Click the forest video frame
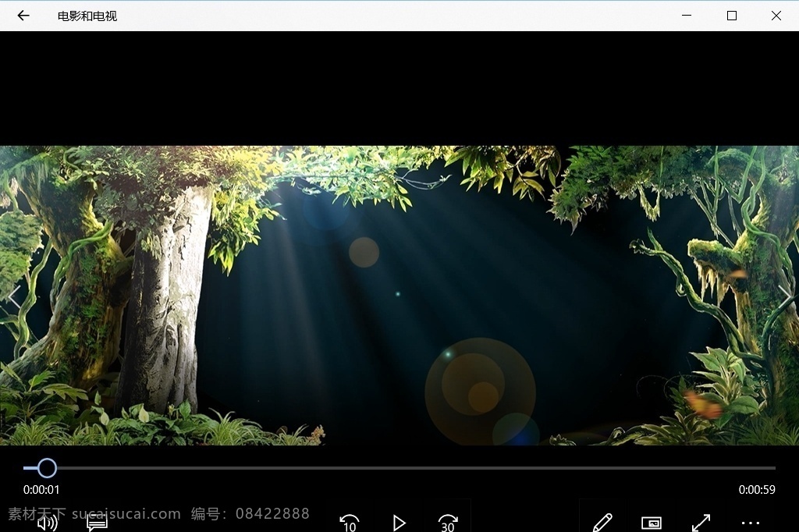This screenshot has height=532, width=799. (x=399, y=296)
